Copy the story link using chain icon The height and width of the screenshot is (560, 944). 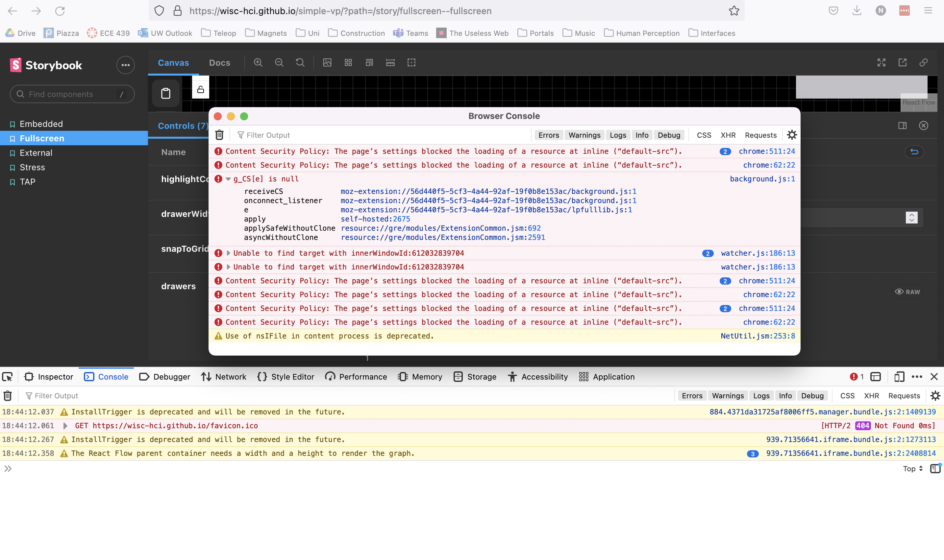pos(924,63)
